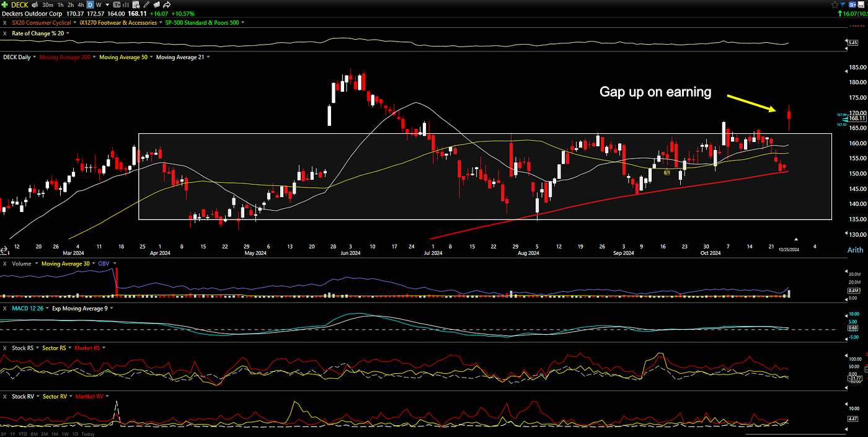Switch to 4h timeframe
Screen dimensions: 868x437
[81, 5]
